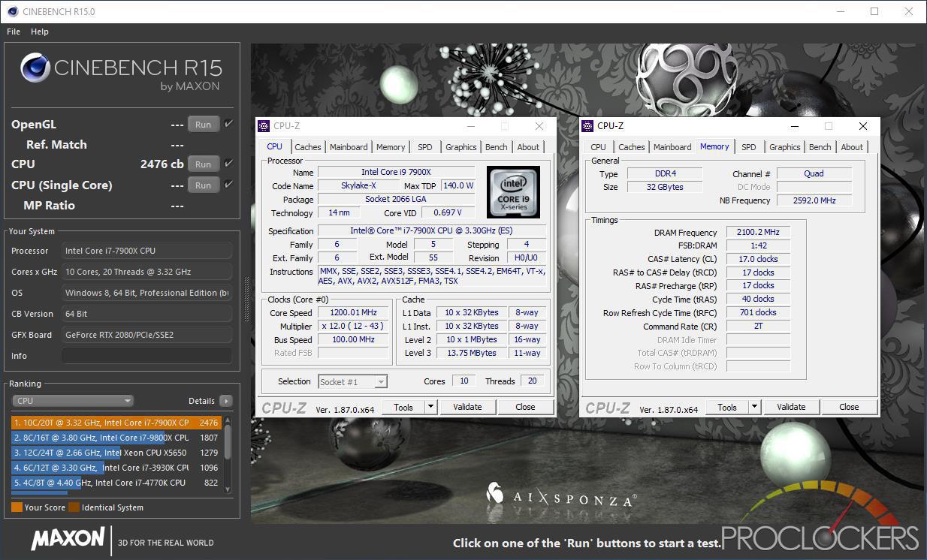Viewport: 927px width, 560px height.
Task: Click the Ranking list vertical scrollbar
Action: tap(227, 453)
